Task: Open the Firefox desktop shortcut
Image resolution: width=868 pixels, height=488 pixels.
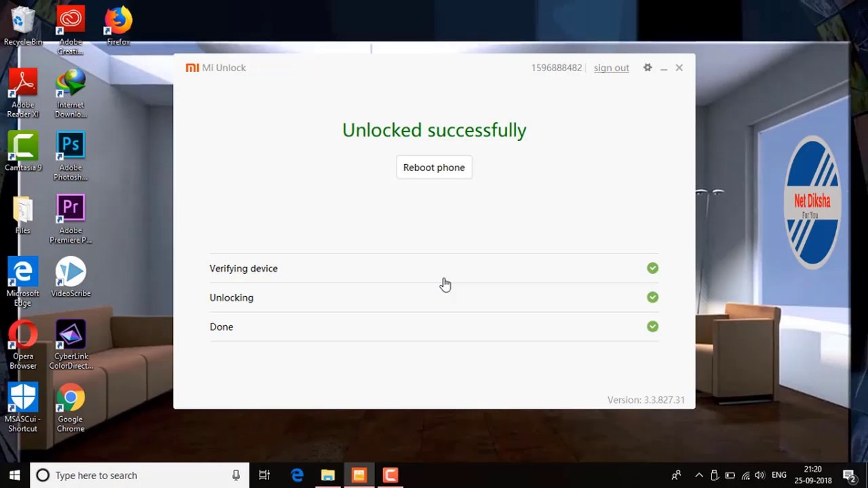Action: pyautogui.click(x=118, y=27)
